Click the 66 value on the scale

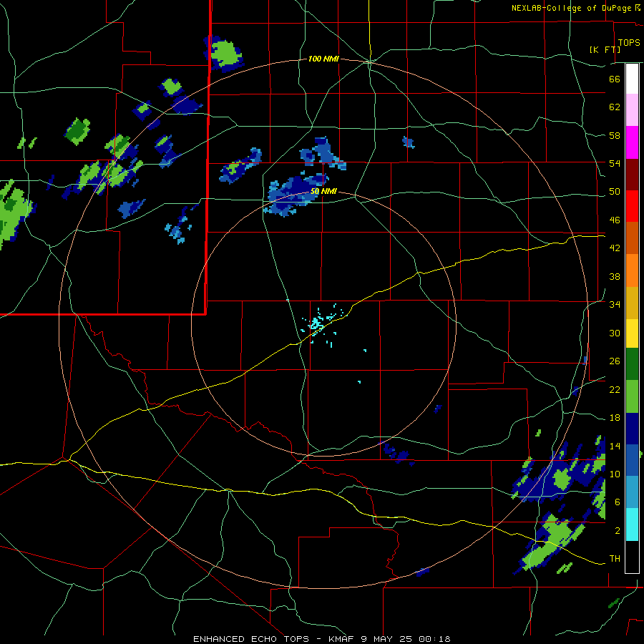click(615, 79)
